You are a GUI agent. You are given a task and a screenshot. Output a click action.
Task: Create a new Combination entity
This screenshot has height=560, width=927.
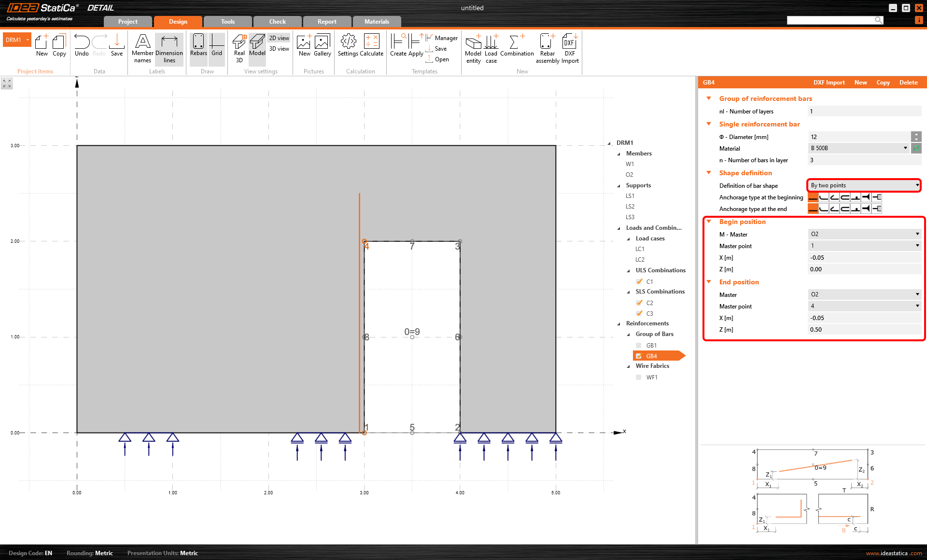click(x=517, y=47)
